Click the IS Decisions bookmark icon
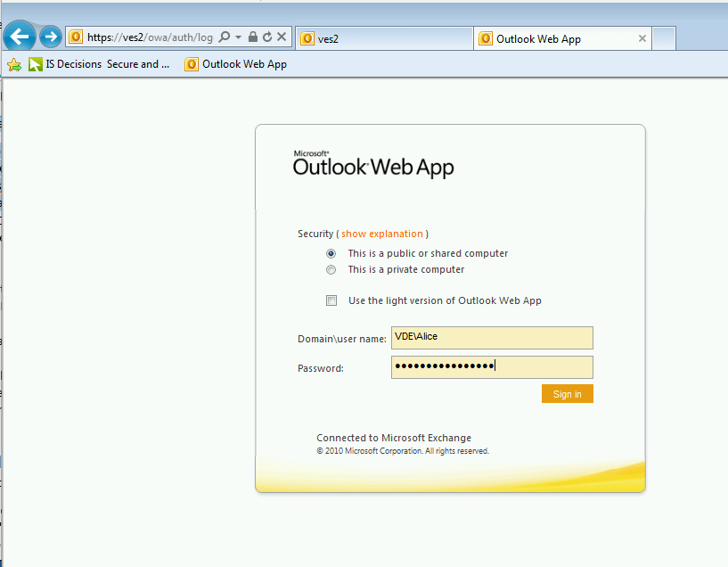The width and height of the screenshot is (728, 567). click(36, 64)
